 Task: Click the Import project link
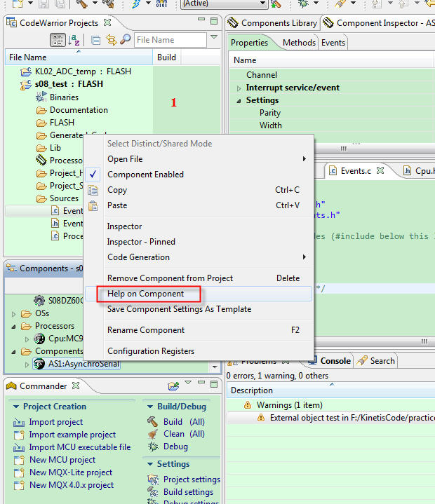click(x=55, y=422)
